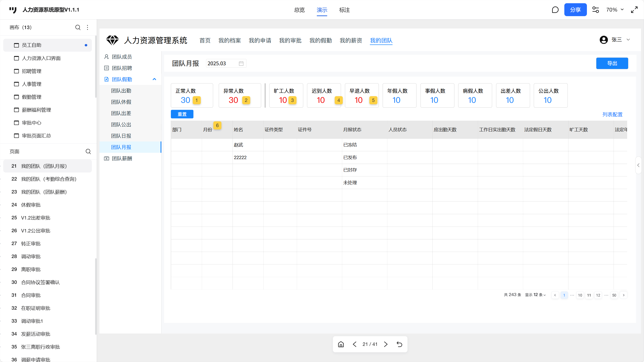Viewport: 644px width, 362px height.
Task: Go to next page with right arrow
Action: pos(386,344)
